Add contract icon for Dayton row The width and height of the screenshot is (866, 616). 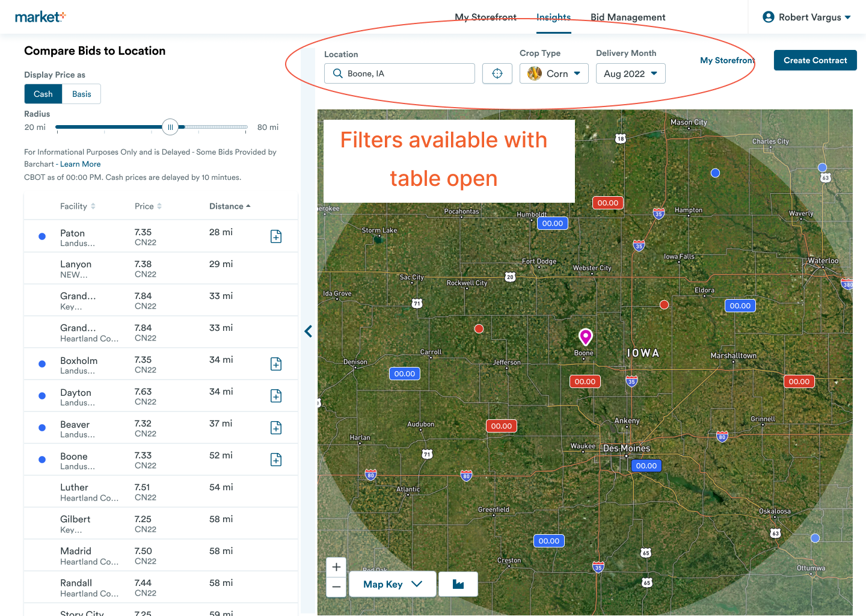(276, 396)
